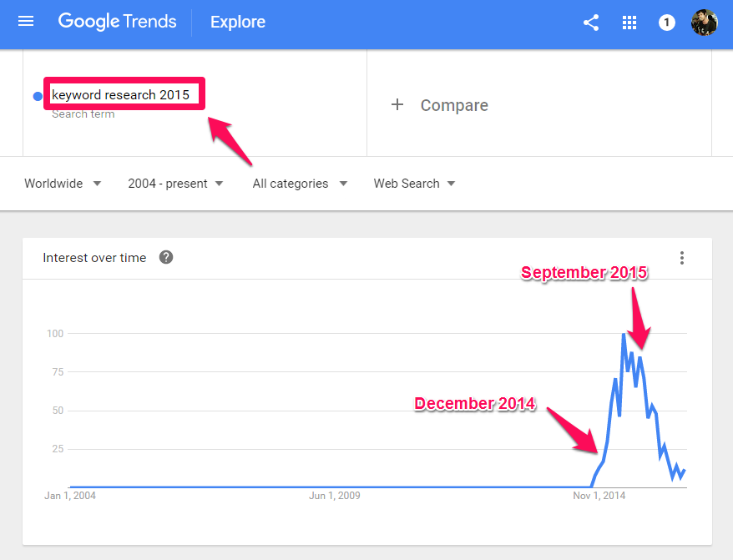Click the Interest over time heading
The image size is (733, 560).
94,258
